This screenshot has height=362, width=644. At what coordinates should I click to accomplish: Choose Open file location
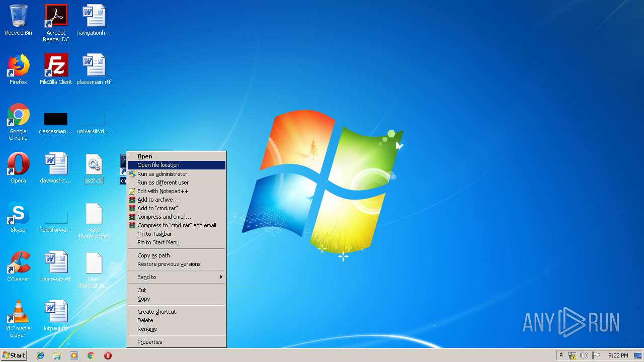[176, 165]
